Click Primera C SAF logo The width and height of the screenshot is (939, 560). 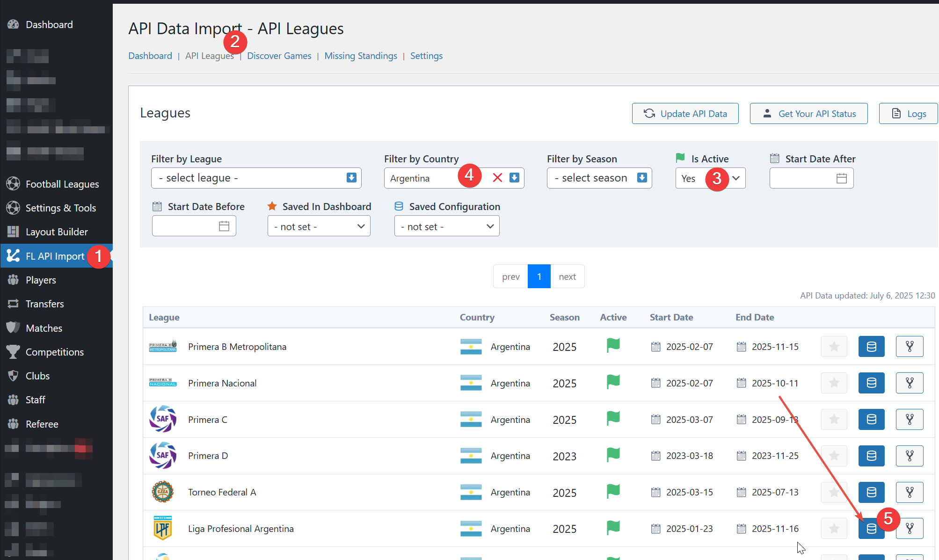click(x=163, y=419)
